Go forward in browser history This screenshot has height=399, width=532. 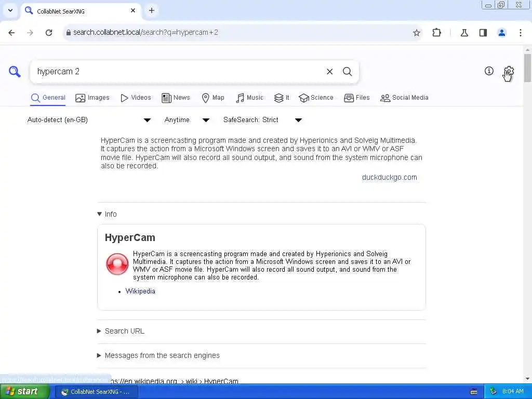pyautogui.click(x=30, y=33)
